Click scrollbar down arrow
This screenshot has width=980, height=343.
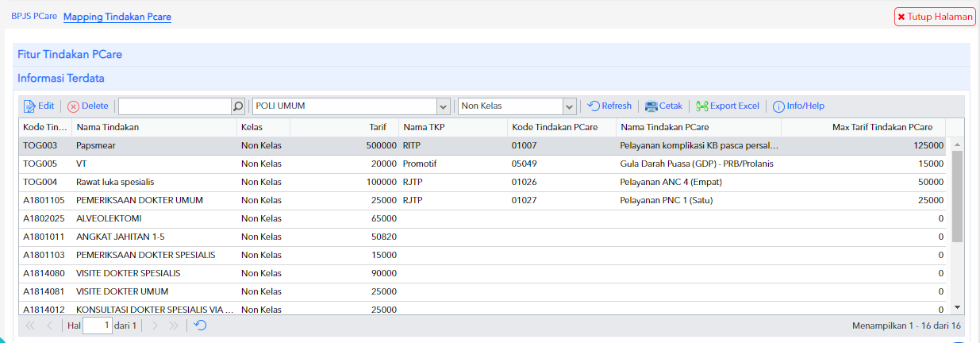tap(957, 307)
